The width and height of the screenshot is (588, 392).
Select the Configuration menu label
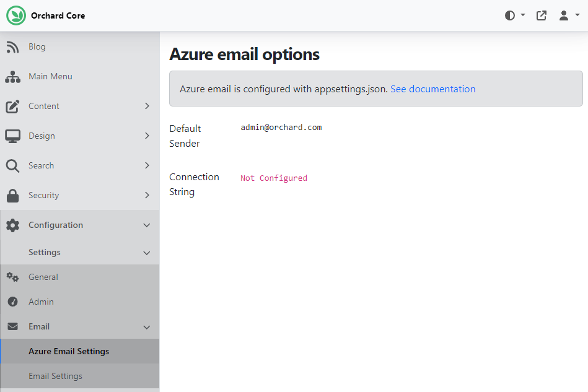[x=56, y=225]
